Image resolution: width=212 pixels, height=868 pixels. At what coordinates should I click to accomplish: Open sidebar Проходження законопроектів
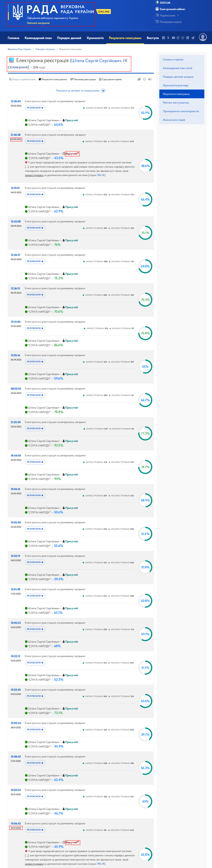[182, 111]
